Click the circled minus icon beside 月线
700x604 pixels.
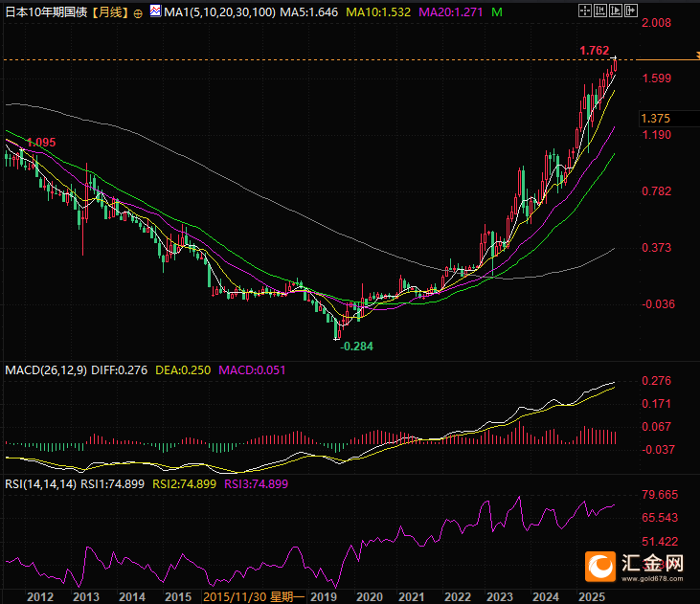pos(139,12)
